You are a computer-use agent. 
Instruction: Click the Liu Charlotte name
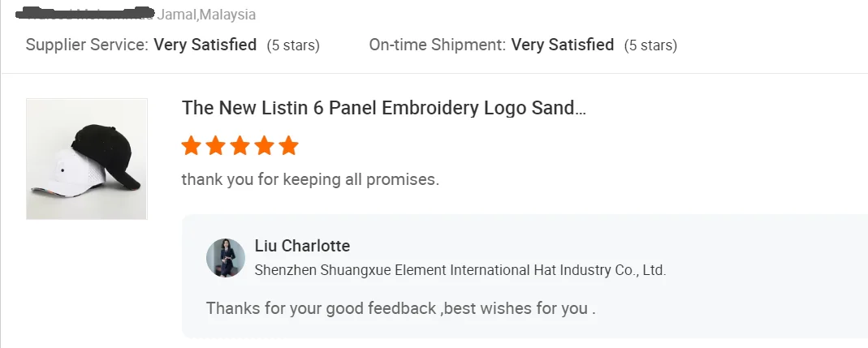pos(302,246)
